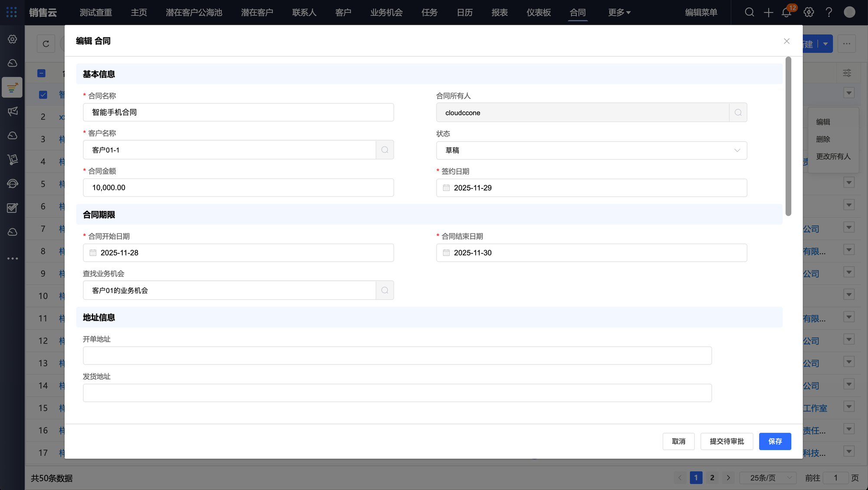Viewport: 868px width, 490px height.
Task: Click the help question mark icon
Action: [x=829, y=13]
